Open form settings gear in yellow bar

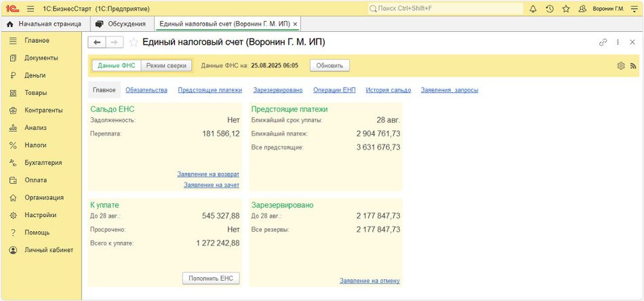(620, 66)
